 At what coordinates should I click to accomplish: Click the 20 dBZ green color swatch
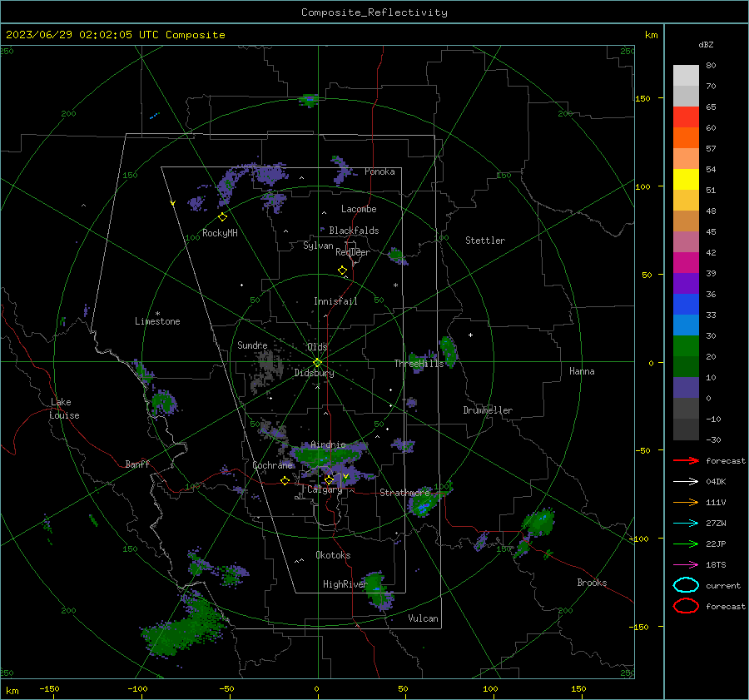pyautogui.click(x=686, y=346)
